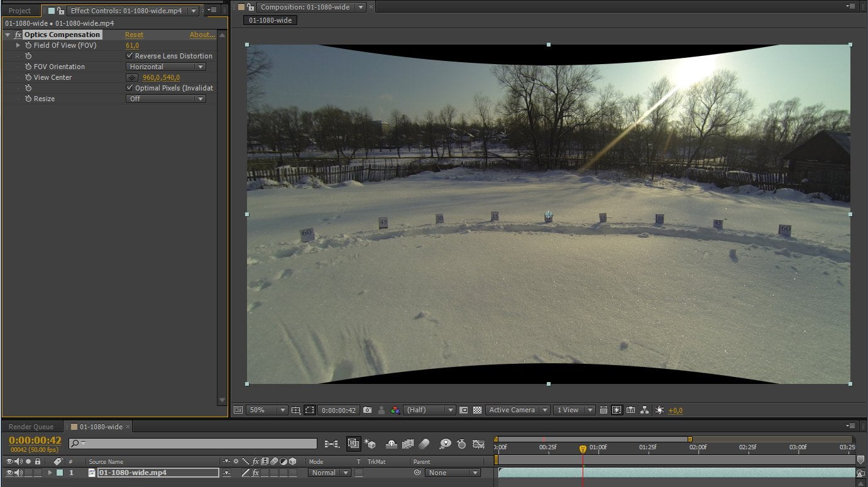Click the current time indicator marker

pyautogui.click(x=583, y=449)
